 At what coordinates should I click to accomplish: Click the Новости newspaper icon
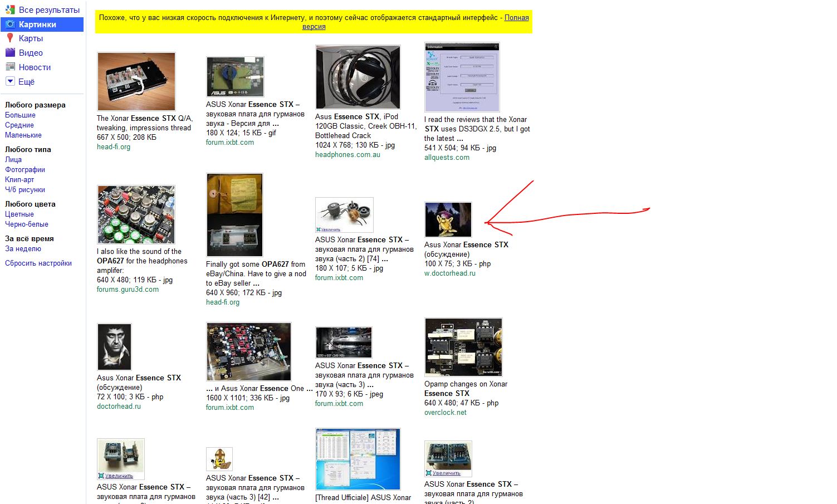10,67
